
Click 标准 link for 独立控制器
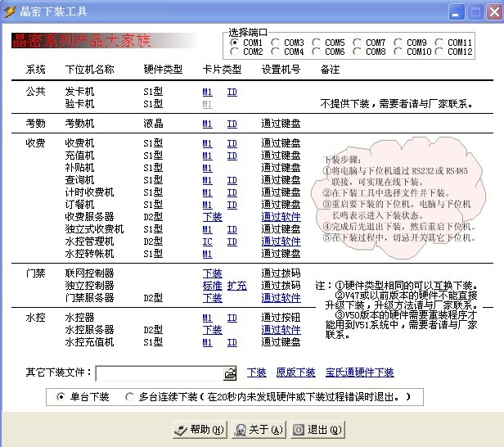[213, 286]
